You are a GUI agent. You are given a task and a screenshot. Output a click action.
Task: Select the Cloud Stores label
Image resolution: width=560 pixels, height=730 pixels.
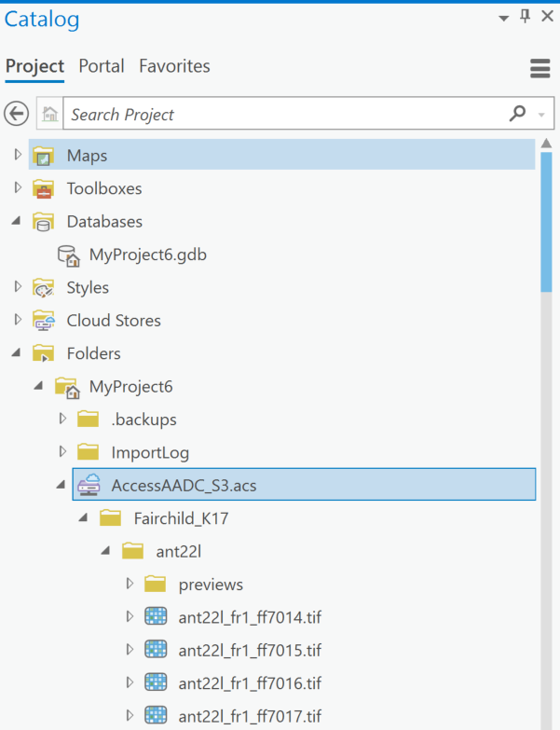pyautogui.click(x=114, y=321)
